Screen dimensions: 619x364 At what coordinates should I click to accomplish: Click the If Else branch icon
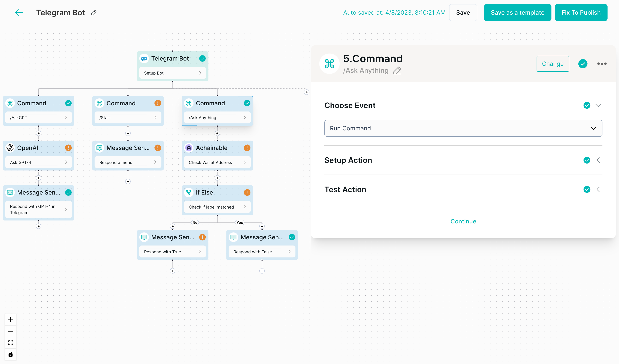pos(189,193)
